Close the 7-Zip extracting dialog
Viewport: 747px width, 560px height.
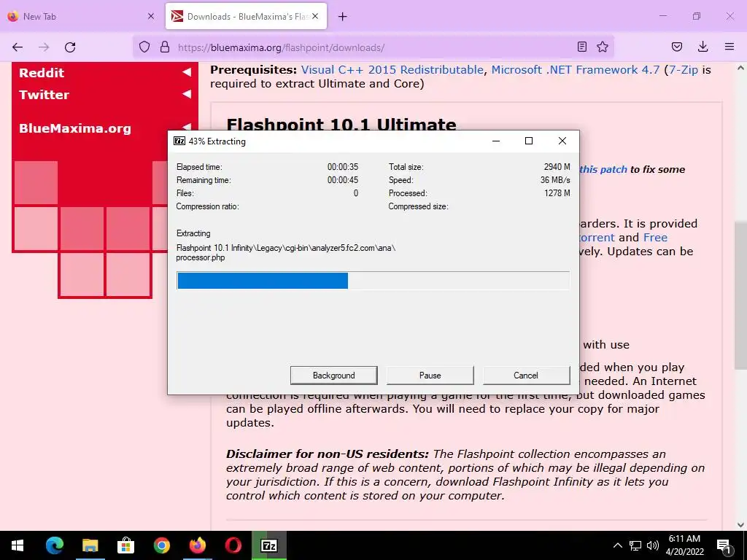pos(562,141)
